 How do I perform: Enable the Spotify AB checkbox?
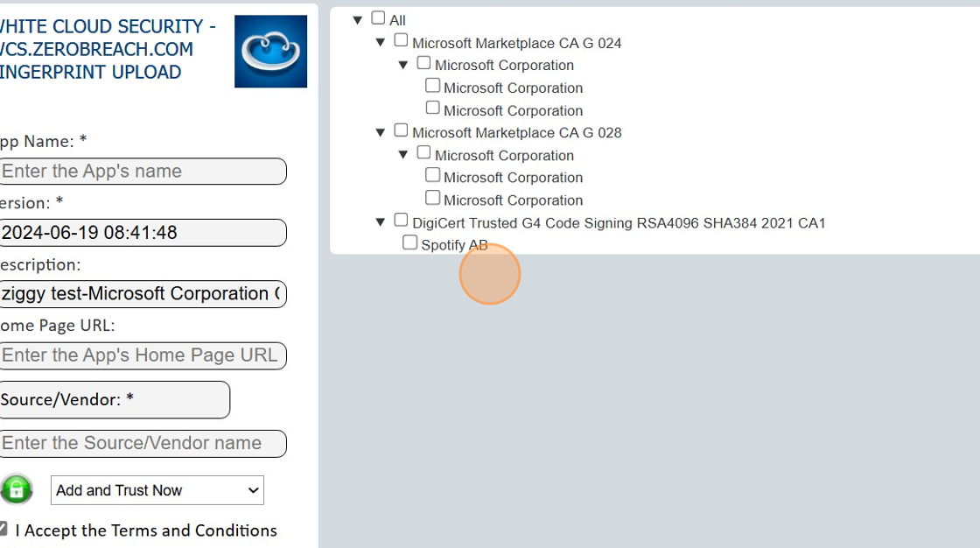point(409,242)
